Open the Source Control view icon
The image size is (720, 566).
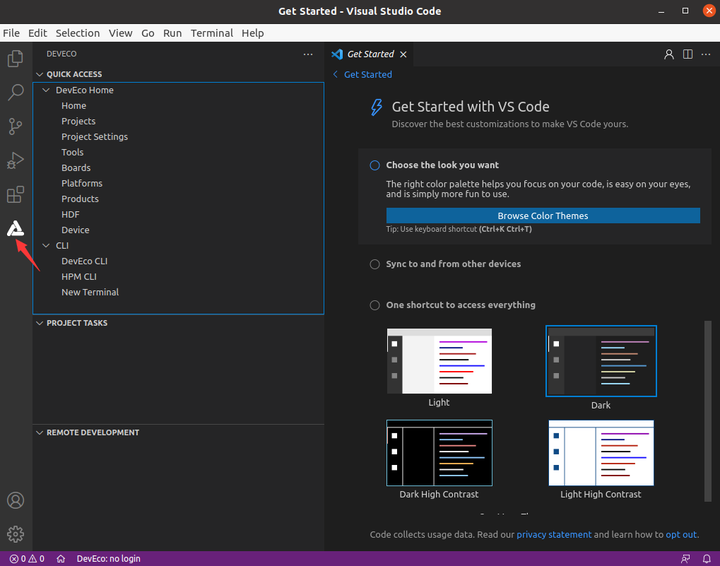pyautogui.click(x=15, y=127)
